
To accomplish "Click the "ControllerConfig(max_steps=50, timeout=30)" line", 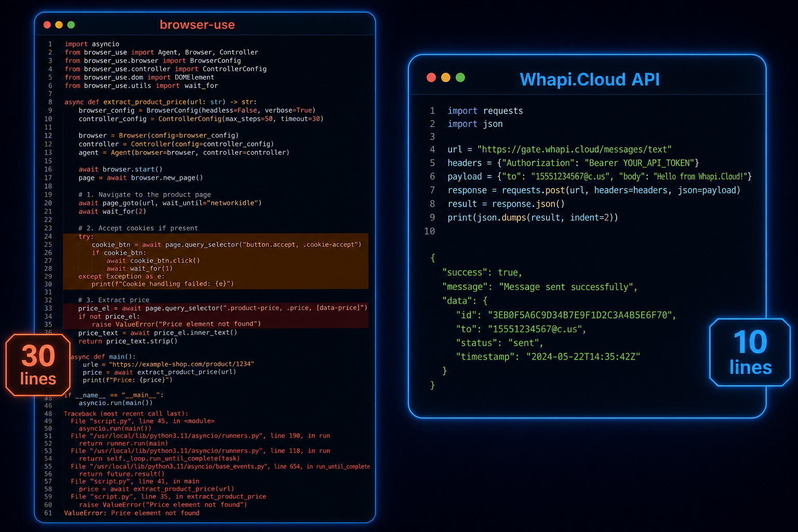I will tap(201, 119).
